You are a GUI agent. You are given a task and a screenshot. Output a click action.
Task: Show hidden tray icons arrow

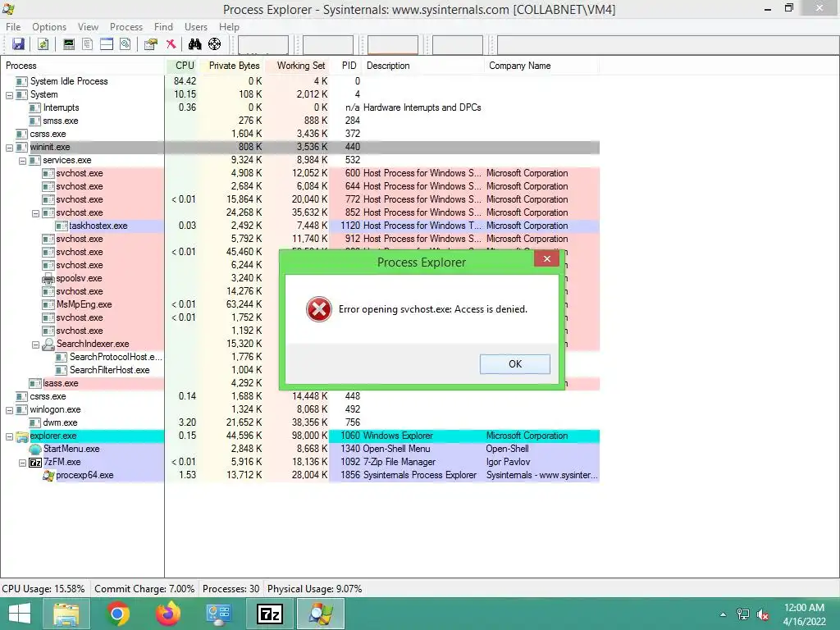click(x=724, y=614)
